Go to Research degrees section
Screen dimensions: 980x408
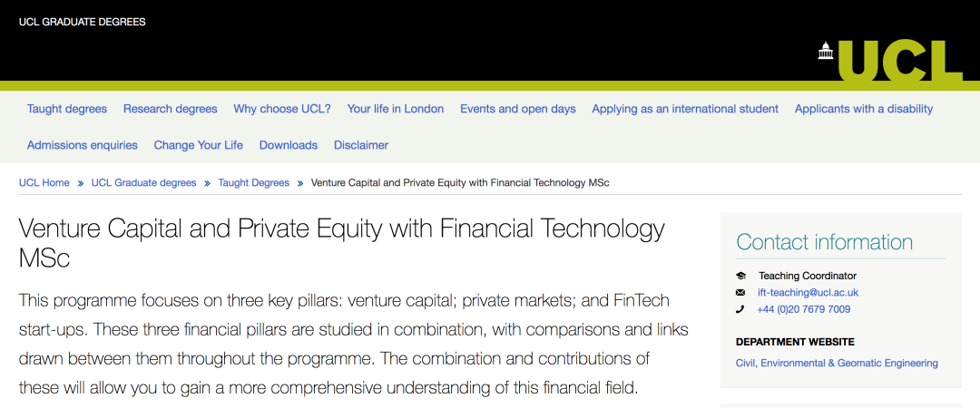[171, 109]
